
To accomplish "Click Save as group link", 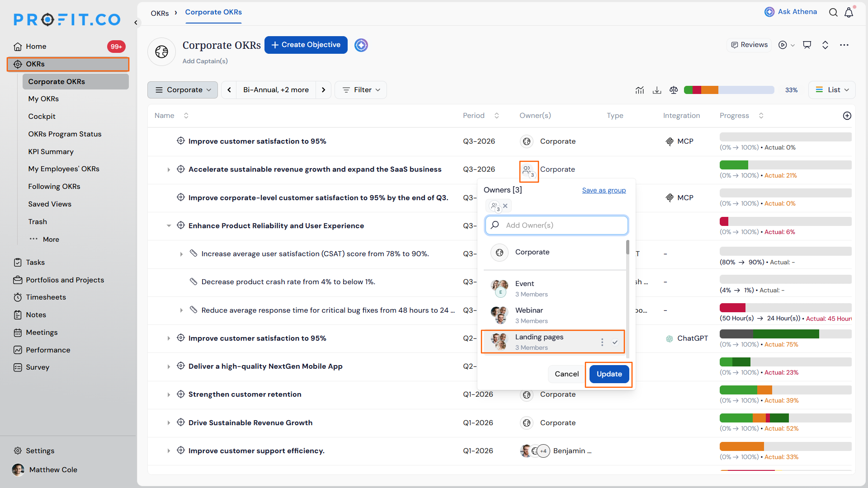I will 604,190.
